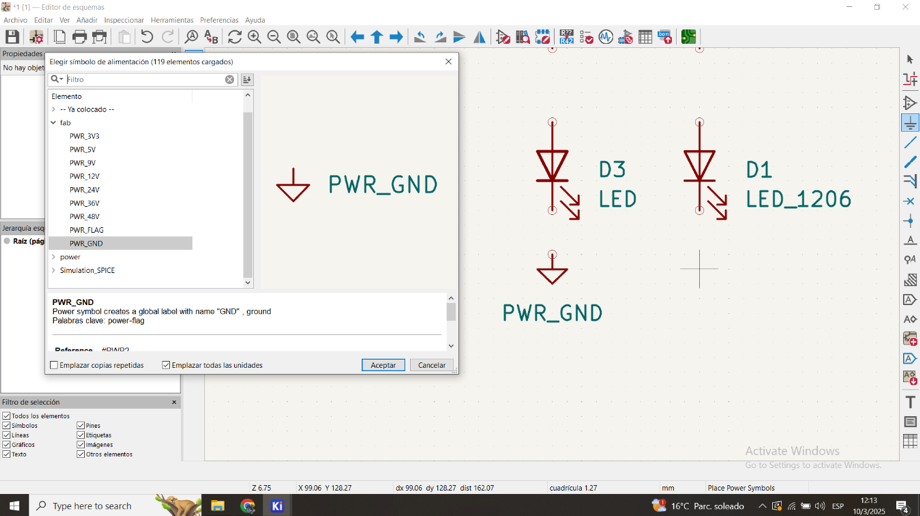Open the Preferencias menu

(x=219, y=20)
